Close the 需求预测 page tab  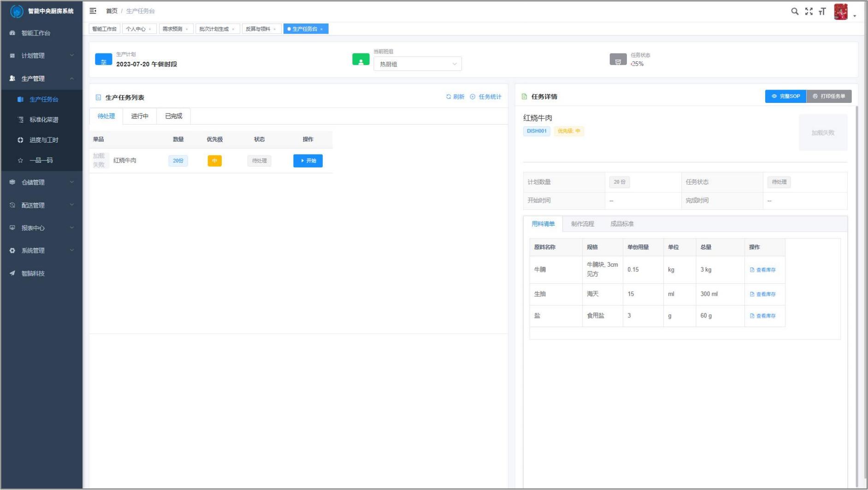(x=187, y=29)
